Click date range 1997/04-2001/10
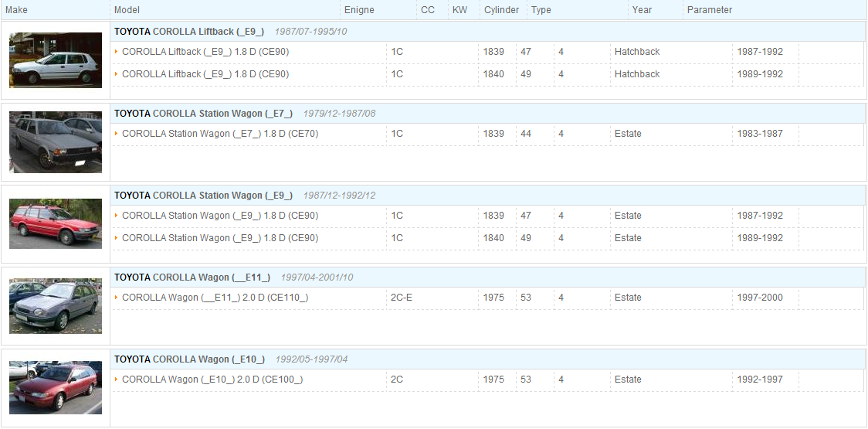 317,277
